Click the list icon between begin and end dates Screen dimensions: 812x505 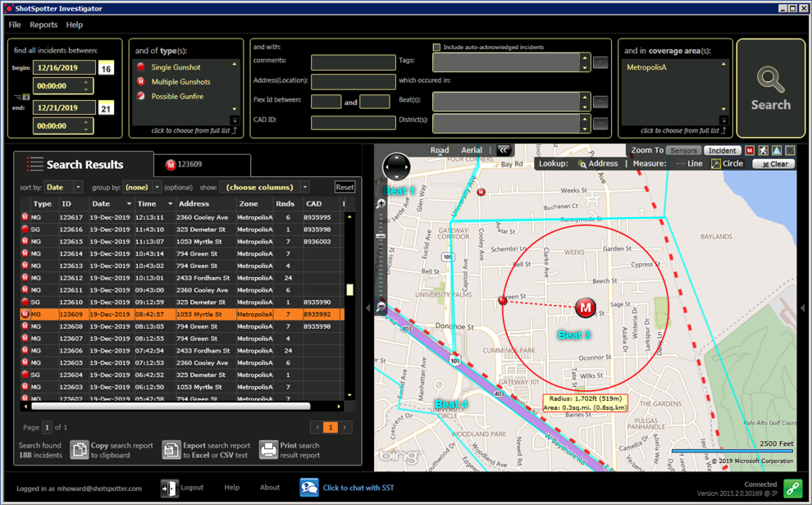(x=21, y=97)
